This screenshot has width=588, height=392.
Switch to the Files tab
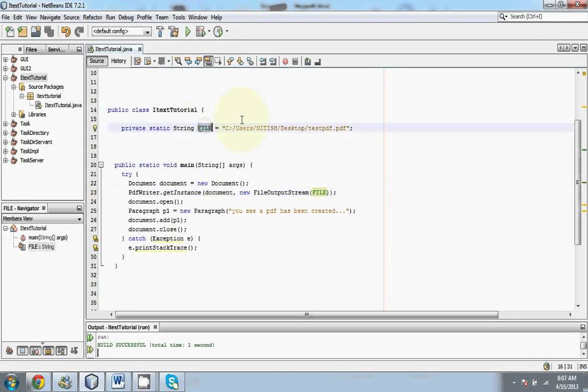tap(31, 50)
